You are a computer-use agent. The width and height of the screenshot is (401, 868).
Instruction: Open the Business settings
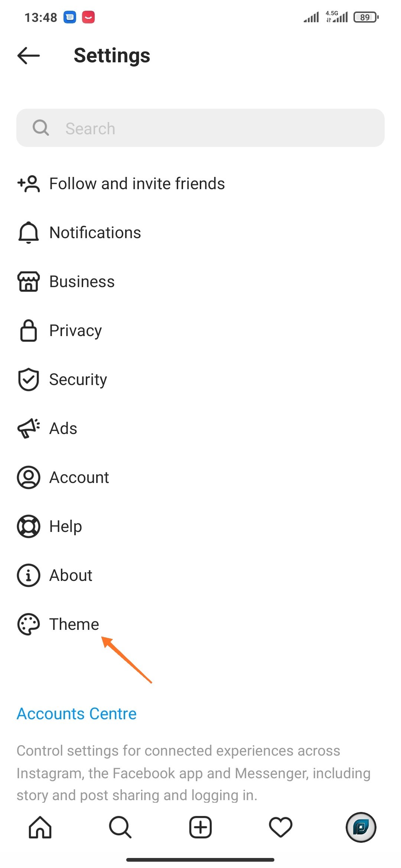[x=82, y=282]
